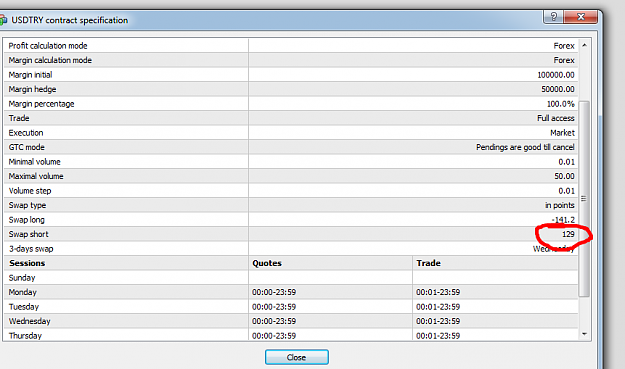Select the Wednesday session row label
The width and height of the screenshot is (625, 369).
[29, 321]
